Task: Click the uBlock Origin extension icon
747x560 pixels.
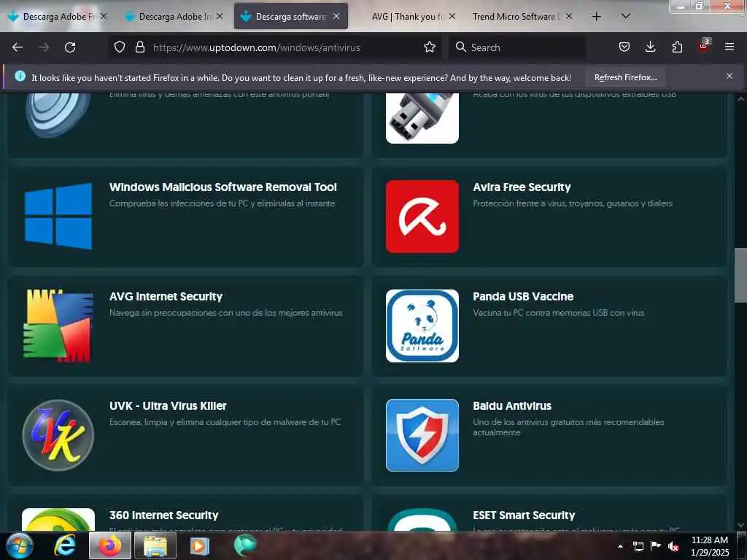Action: (x=704, y=46)
